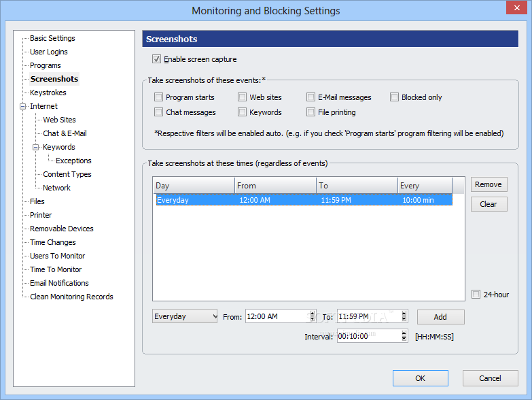Increase the Interval value with up arrow

[x=404, y=333]
